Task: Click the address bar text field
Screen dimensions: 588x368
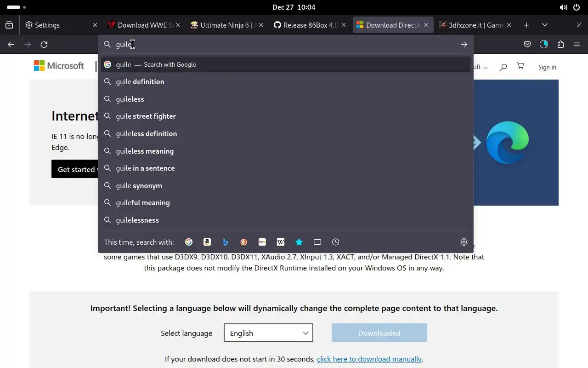Action: tap(285, 44)
